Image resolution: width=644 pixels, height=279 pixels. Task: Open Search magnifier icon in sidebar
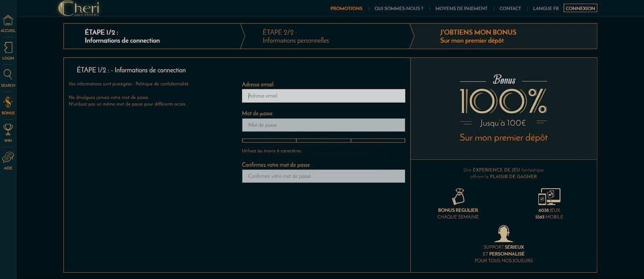pos(8,75)
